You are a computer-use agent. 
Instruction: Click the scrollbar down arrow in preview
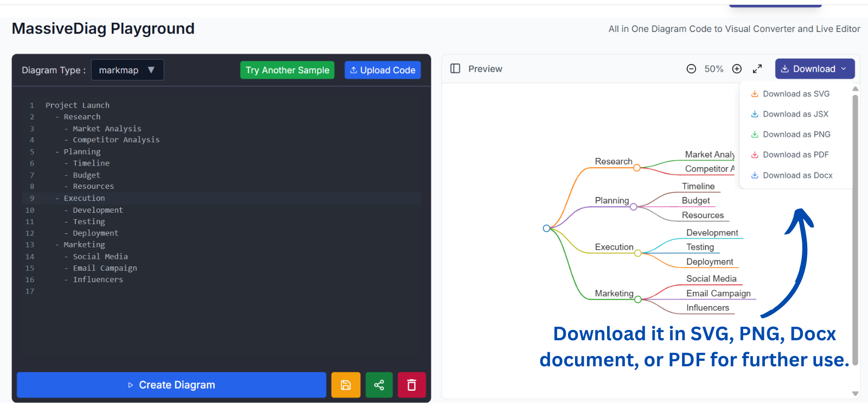point(856,393)
